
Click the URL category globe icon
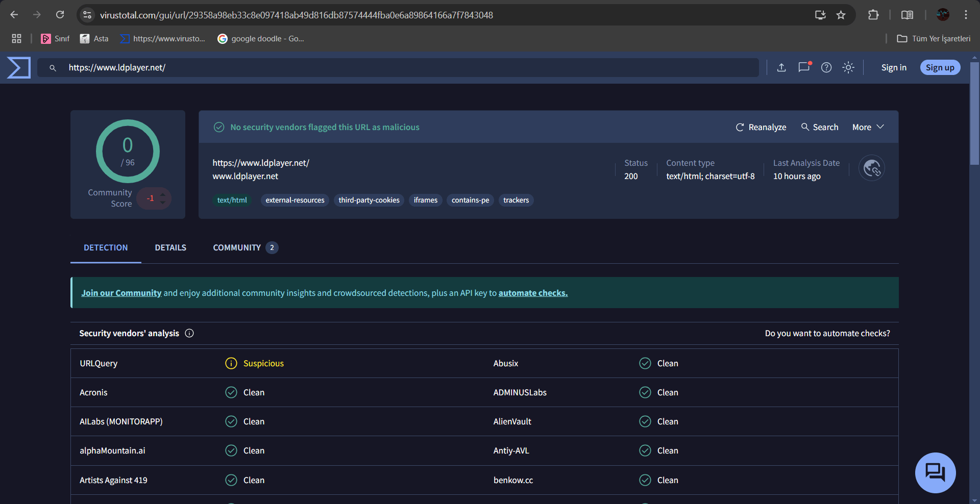click(872, 168)
